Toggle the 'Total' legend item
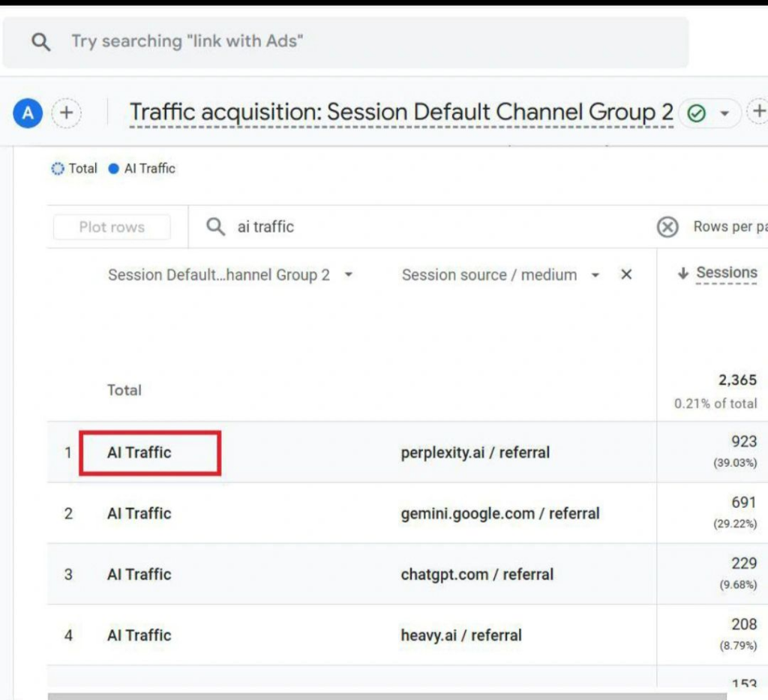Viewport: 768px width, 700px height. [x=74, y=169]
